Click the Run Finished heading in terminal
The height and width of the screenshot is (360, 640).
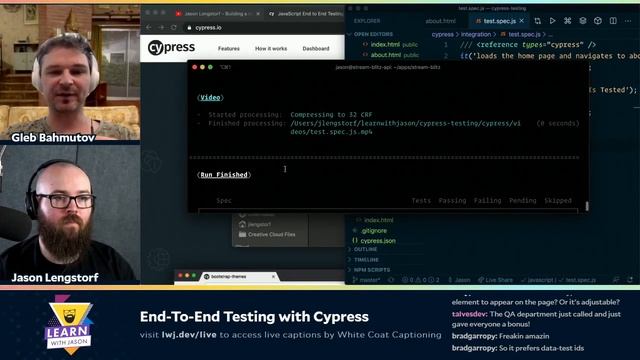(x=224, y=175)
